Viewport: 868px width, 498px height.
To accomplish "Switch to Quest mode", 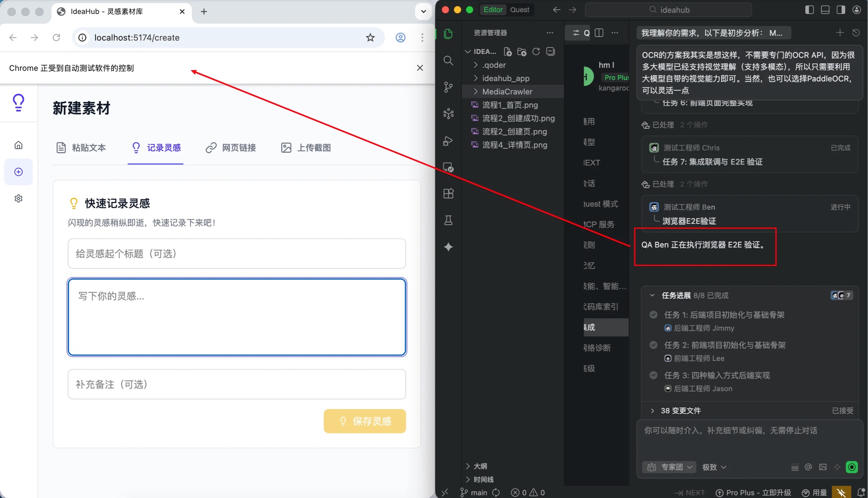I will [x=519, y=10].
